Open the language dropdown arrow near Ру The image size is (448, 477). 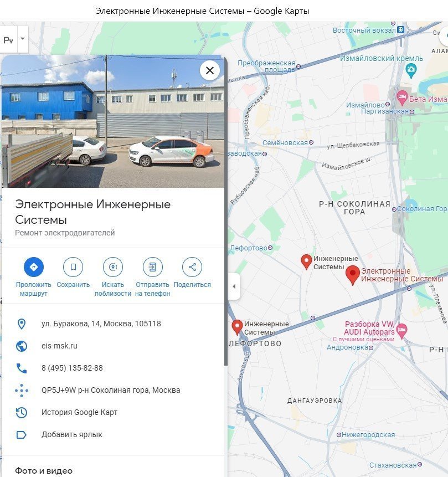pos(23,39)
